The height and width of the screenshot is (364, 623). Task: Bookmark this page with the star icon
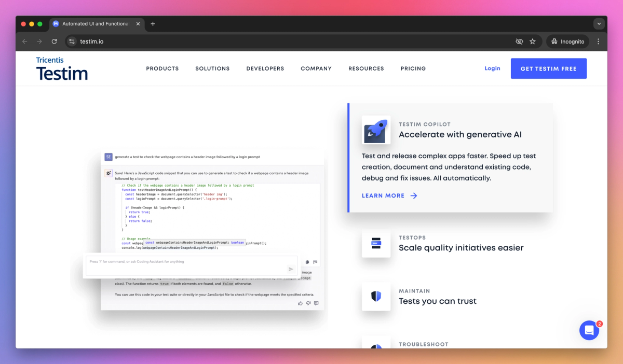pyautogui.click(x=532, y=41)
